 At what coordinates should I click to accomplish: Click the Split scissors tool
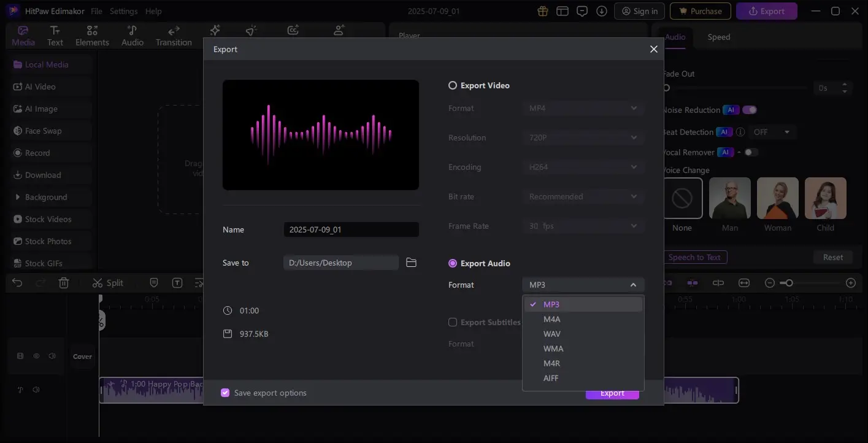(108, 283)
